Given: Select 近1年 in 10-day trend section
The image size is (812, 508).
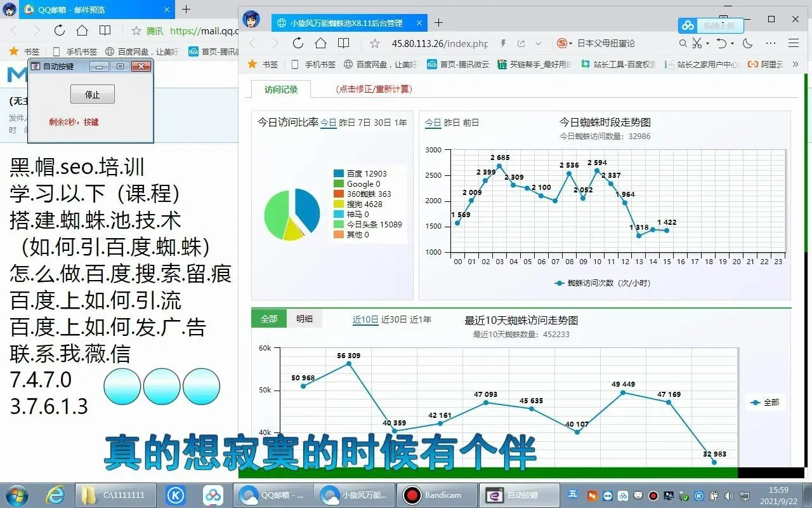Looking at the screenshot, I should tap(421, 319).
